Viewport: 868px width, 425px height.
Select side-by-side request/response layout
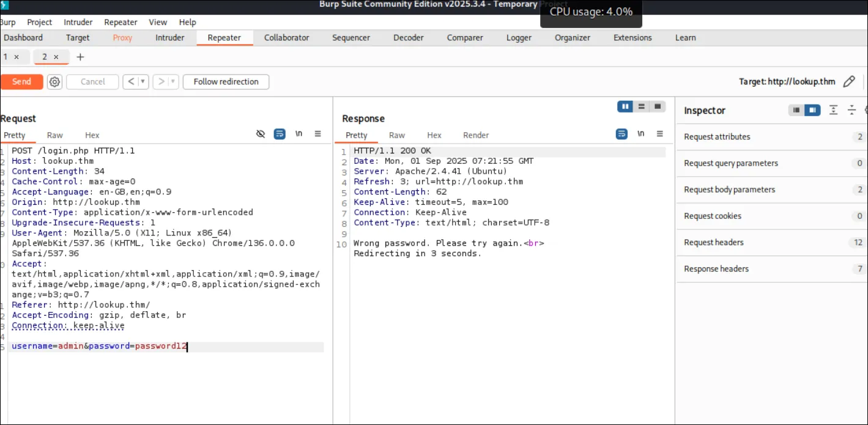(625, 106)
